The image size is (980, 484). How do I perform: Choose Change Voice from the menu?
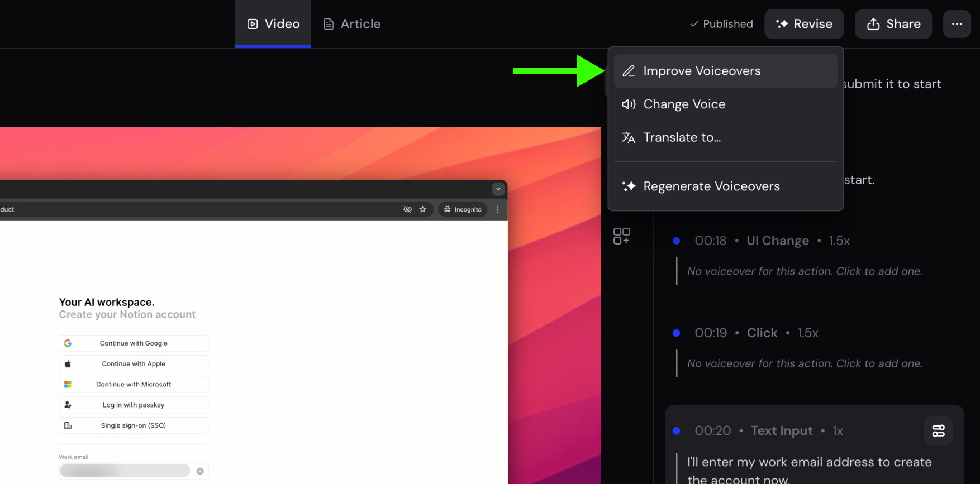point(725,104)
